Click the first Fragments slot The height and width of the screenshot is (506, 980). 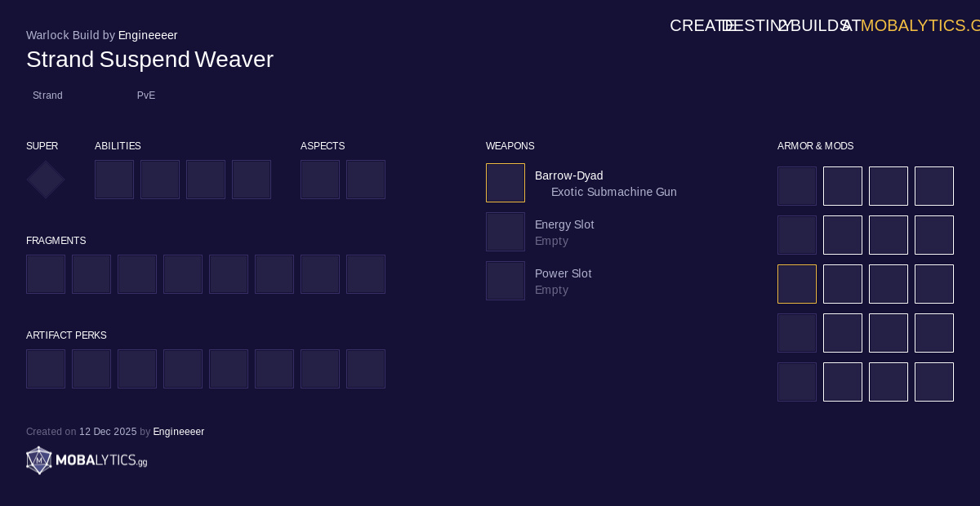(46, 274)
